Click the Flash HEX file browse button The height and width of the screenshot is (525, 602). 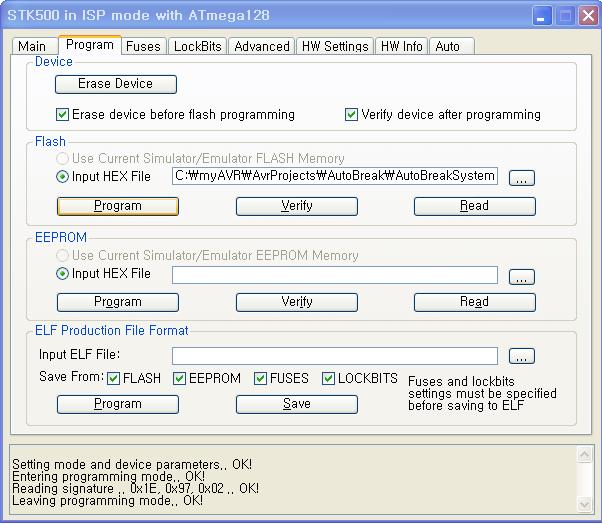point(522,178)
